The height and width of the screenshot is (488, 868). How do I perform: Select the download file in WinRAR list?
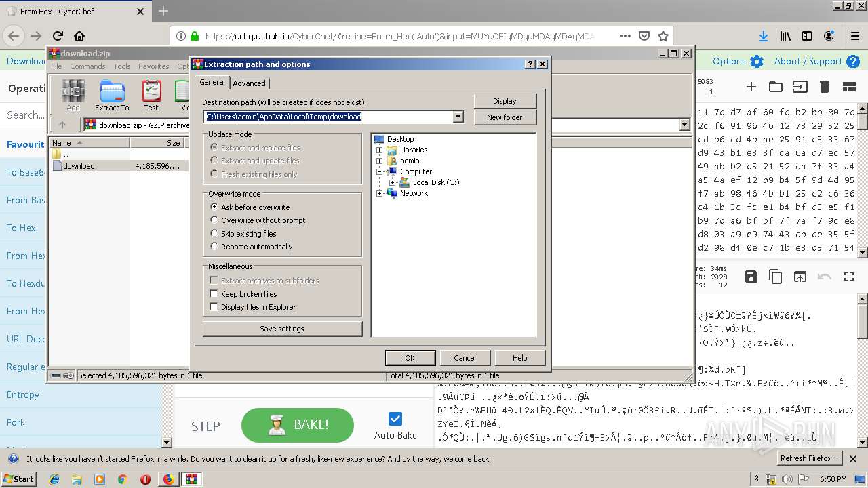[x=79, y=166]
